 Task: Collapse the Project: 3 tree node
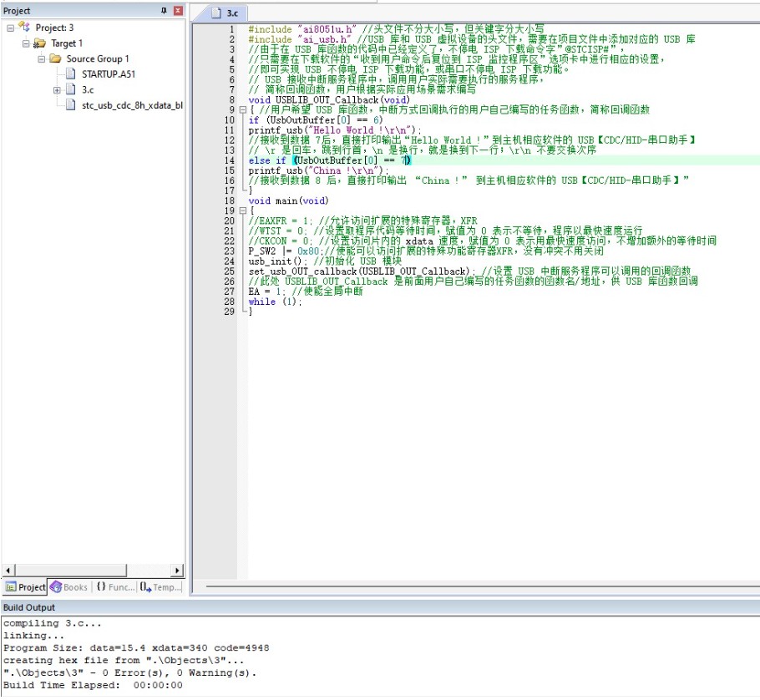(x=10, y=28)
